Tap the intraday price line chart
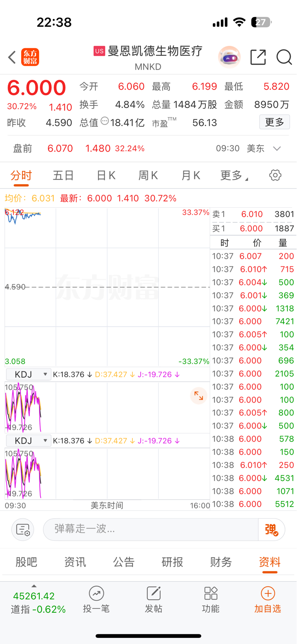This screenshot has width=297, height=644. pyautogui.click(x=107, y=287)
